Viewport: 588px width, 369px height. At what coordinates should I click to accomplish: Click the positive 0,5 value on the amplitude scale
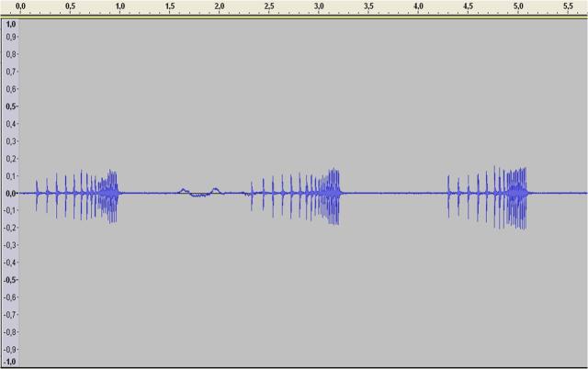tap(11, 106)
